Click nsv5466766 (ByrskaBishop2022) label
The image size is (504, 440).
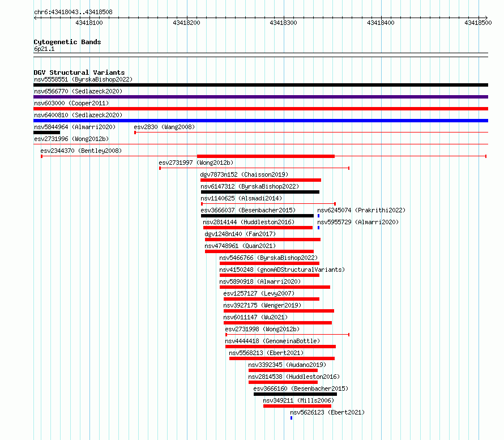268,258
